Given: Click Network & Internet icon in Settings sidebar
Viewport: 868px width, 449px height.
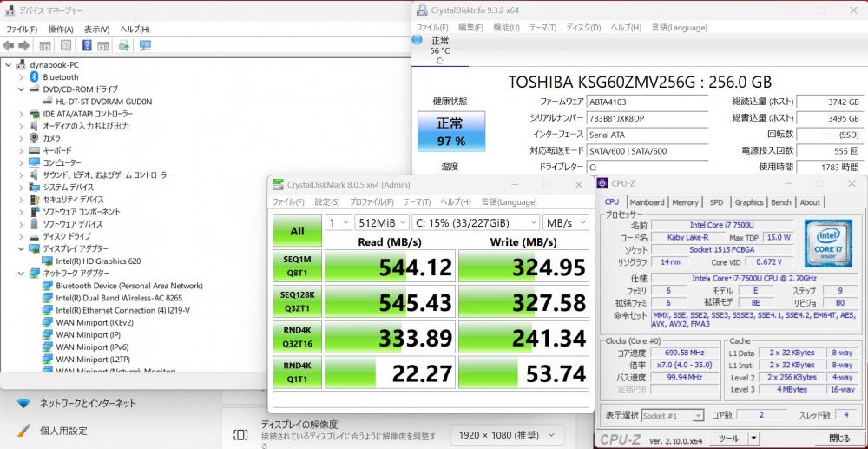Looking at the screenshot, I should point(23,403).
